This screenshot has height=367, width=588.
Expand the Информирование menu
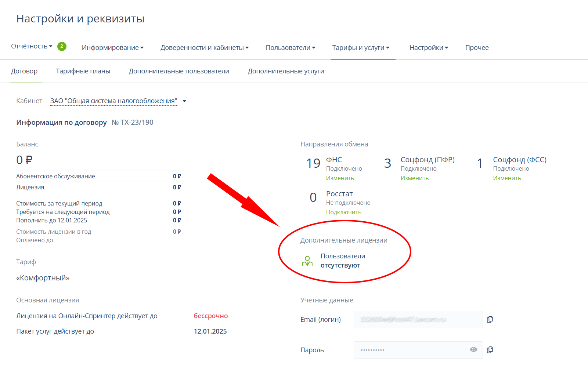(x=112, y=48)
